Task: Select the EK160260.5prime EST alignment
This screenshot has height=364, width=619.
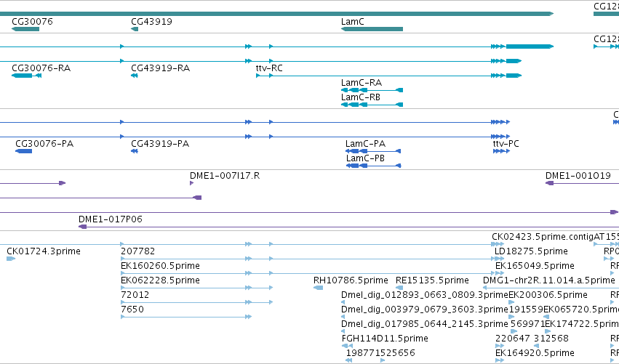Action: [x=312, y=273]
